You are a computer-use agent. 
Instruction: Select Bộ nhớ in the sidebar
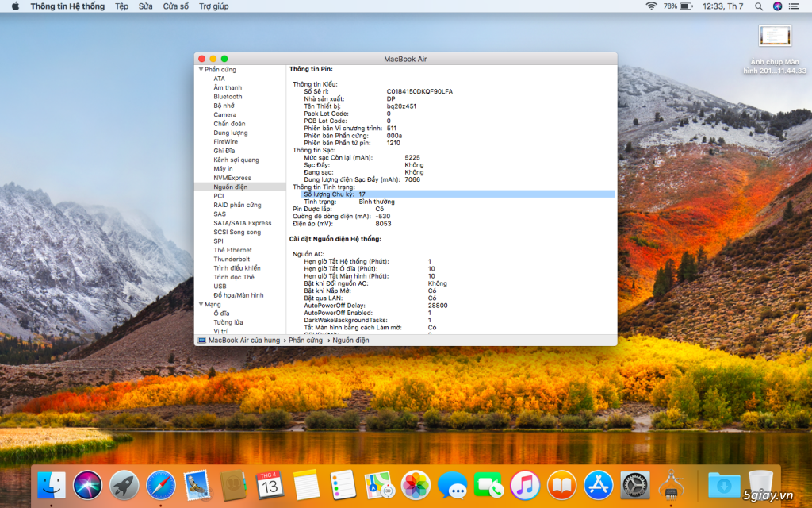pos(224,106)
